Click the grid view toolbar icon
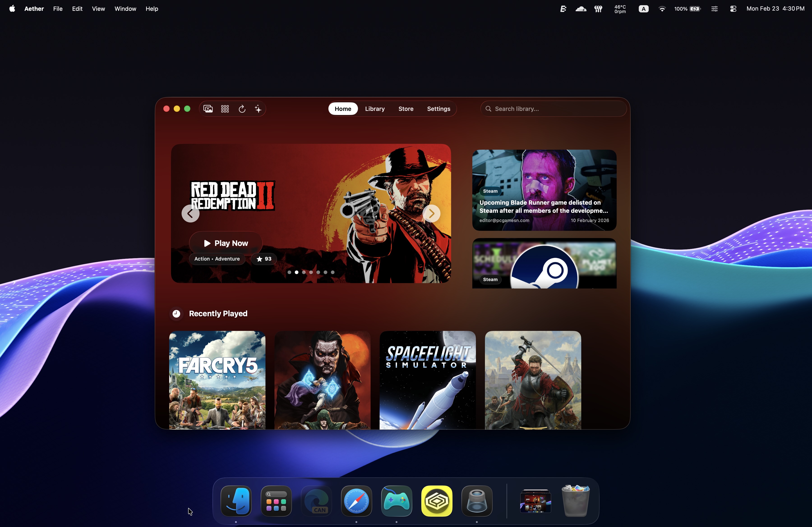Screen dimensions: 812x527 click(x=225, y=109)
